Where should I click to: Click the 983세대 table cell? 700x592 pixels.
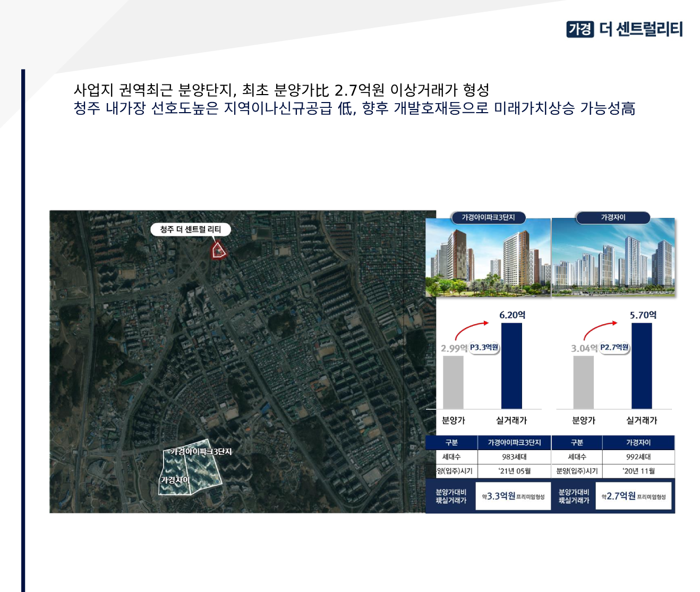coord(514,457)
